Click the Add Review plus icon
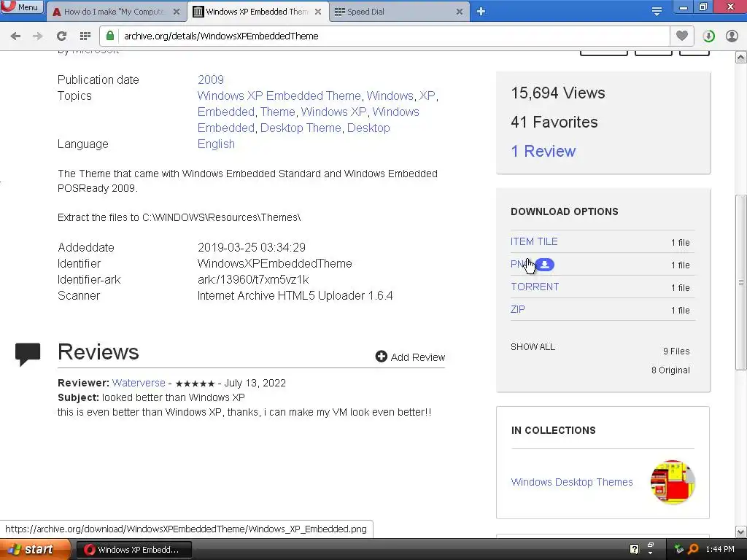The image size is (747, 560). [x=381, y=356]
